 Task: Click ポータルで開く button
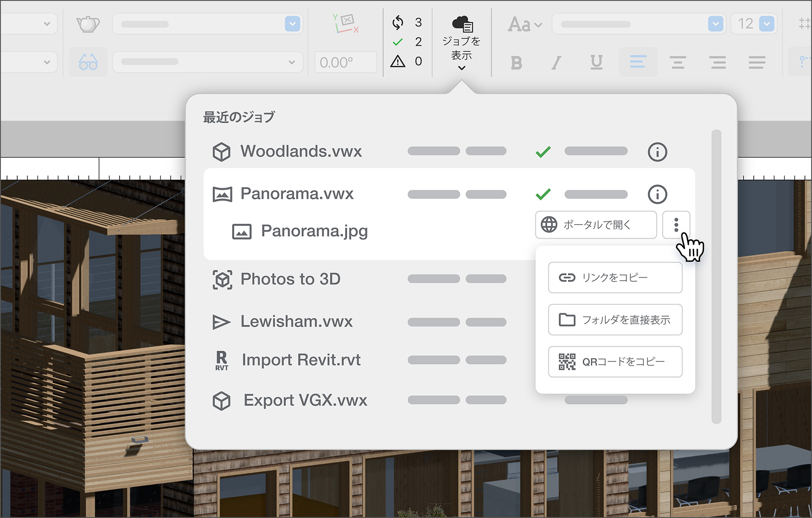596,225
